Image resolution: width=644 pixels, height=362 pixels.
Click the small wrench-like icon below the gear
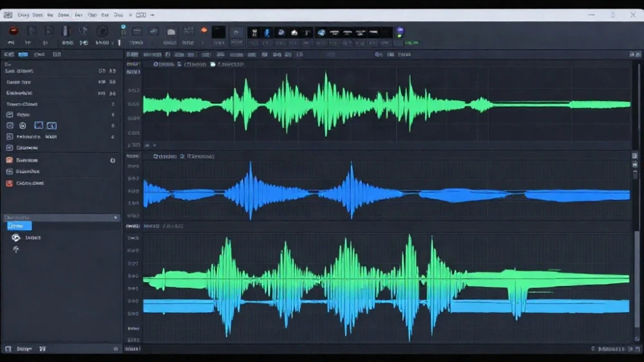(x=15, y=249)
